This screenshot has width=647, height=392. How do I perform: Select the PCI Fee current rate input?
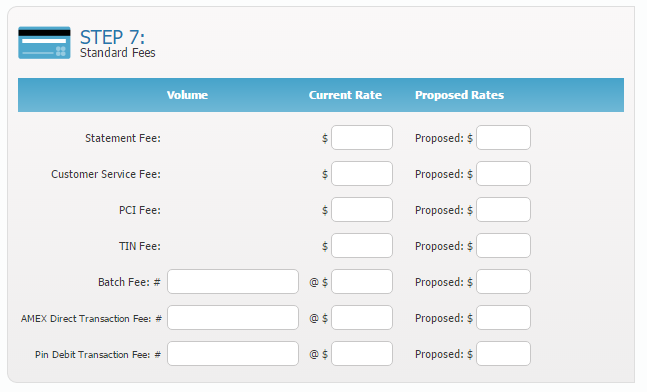(x=362, y=210)
